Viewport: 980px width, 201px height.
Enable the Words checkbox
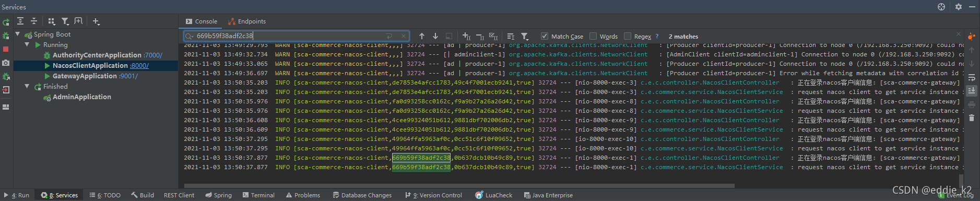[593, 36]
